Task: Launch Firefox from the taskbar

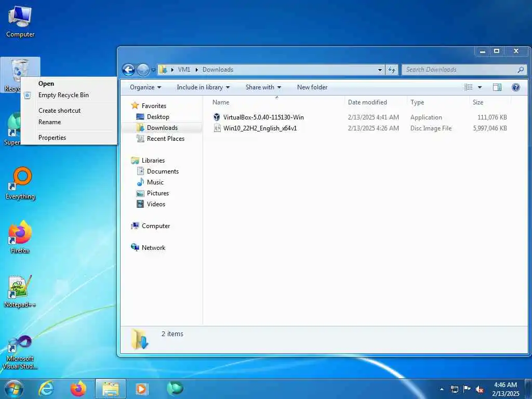Action: tap(78, 389)
